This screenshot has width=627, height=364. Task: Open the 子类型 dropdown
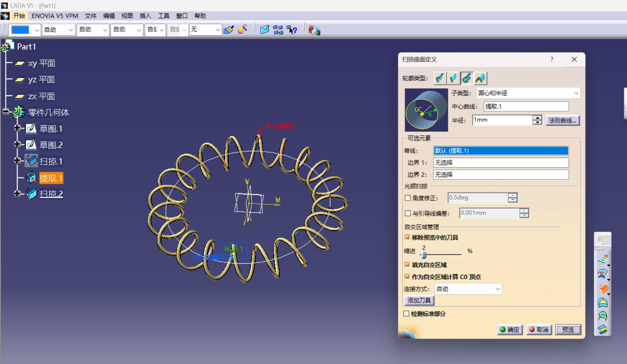pos(528,93)
